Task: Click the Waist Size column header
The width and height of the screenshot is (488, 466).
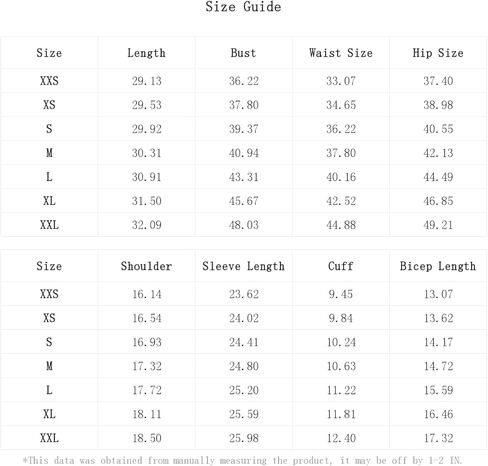Action: point(341,53)
